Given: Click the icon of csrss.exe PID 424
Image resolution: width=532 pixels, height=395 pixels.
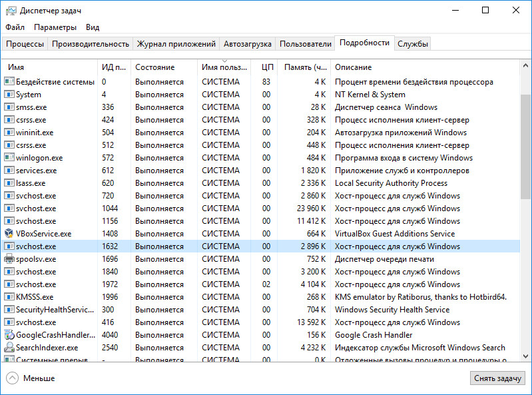Looking at the screenshot, I should [9, 120].
